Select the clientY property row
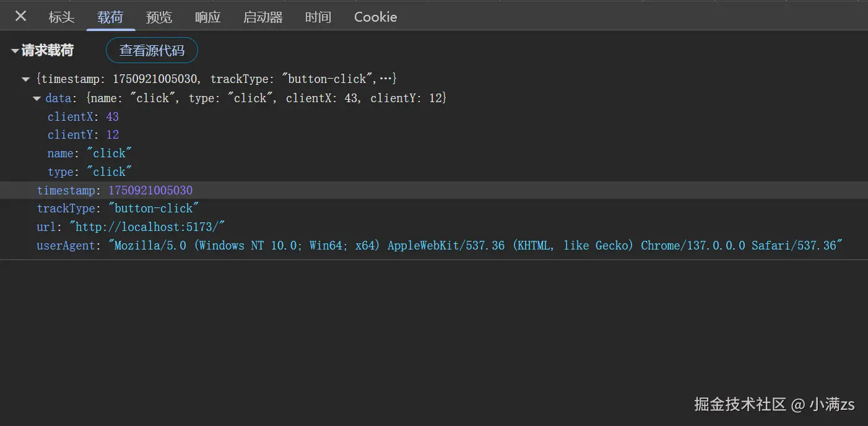This screenshot has height=426, width=868. tap(83, 135)
